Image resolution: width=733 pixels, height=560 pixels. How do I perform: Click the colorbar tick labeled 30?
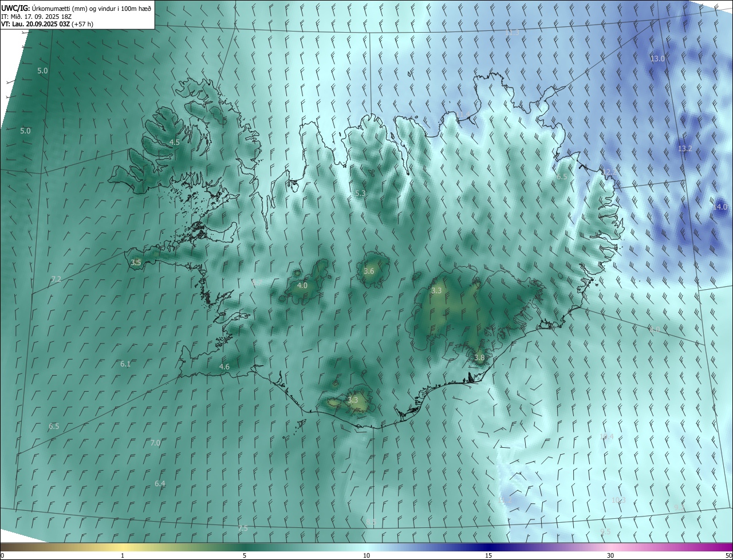(x=610, y=555)
